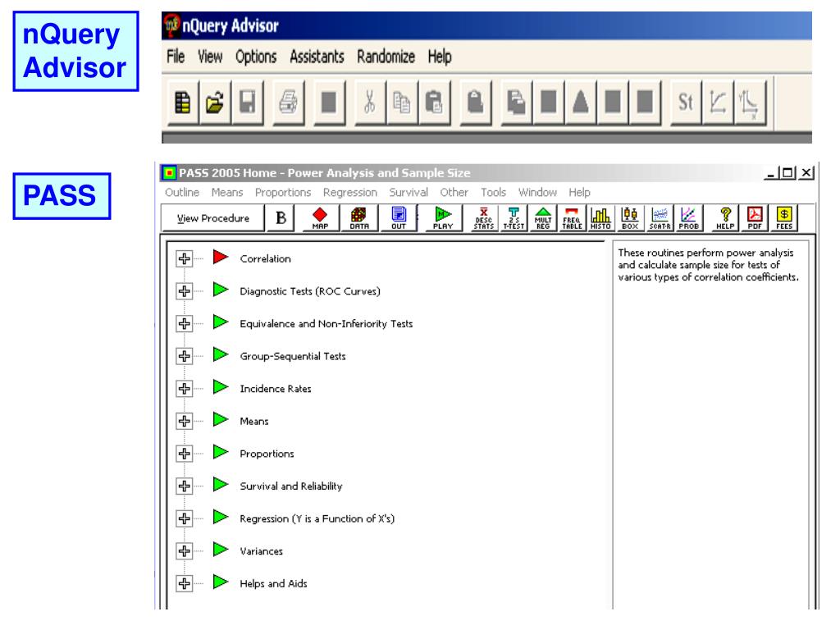Open the DATA window icon in PASS
This screenshot has height=630, width=840.
click(359, 218)
